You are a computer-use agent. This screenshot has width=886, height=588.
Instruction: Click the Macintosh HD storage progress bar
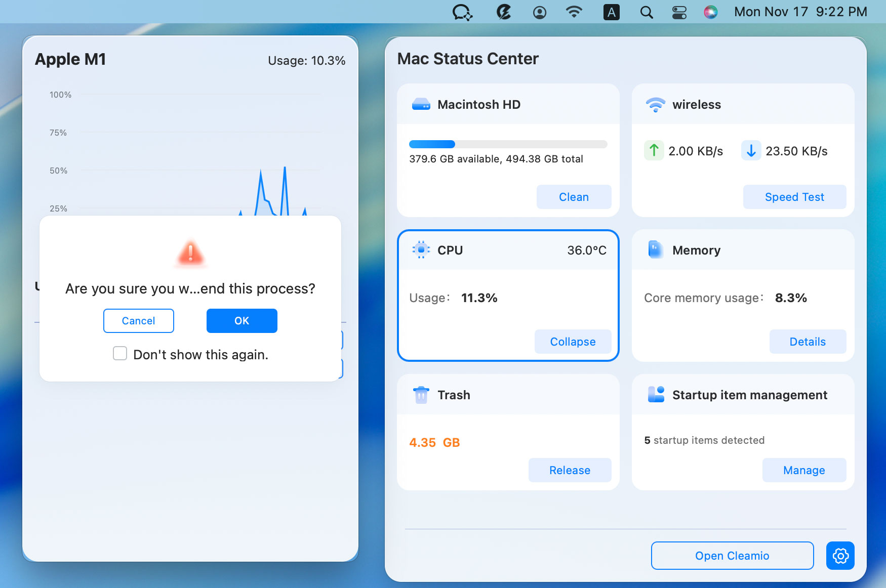[508, 144]
